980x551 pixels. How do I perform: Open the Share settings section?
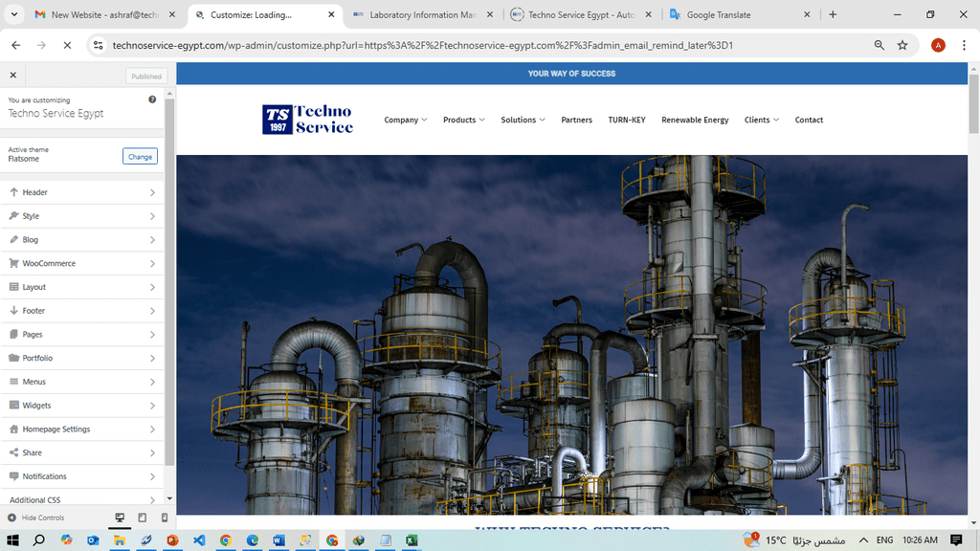pos(82,452)
